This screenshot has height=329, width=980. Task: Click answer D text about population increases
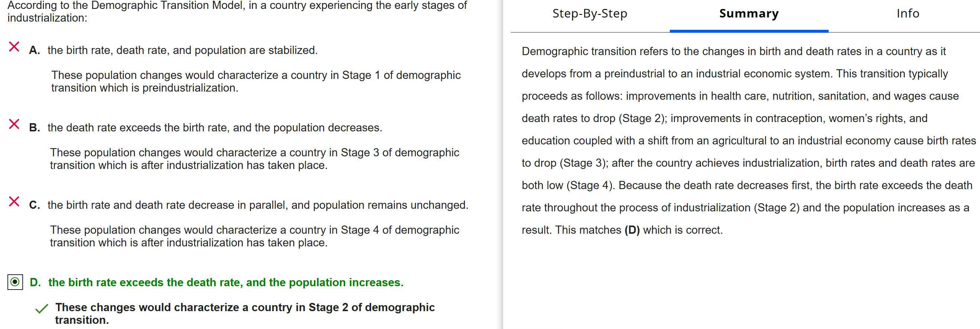coord(226,282)
